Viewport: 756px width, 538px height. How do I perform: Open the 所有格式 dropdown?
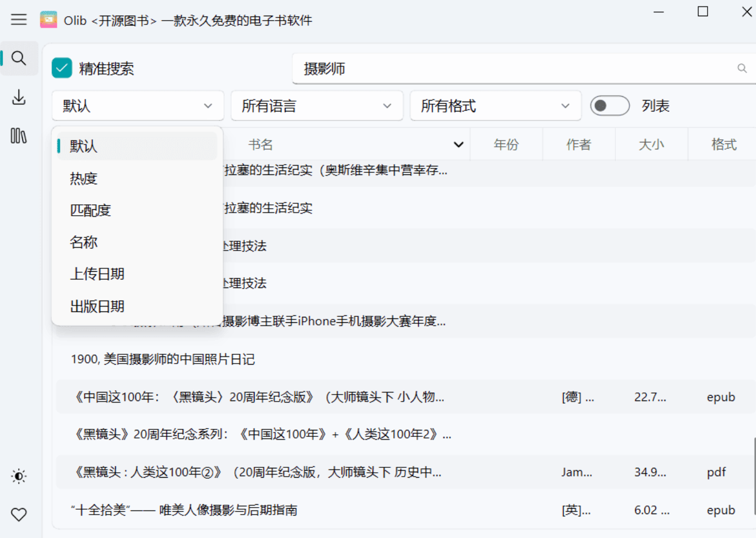tap(495, 105)
